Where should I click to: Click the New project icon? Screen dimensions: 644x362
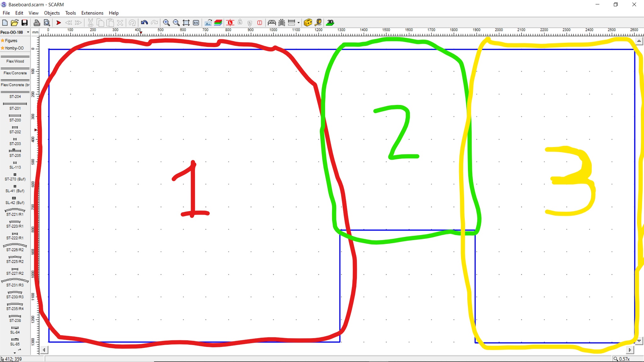[x=5, y=23]
